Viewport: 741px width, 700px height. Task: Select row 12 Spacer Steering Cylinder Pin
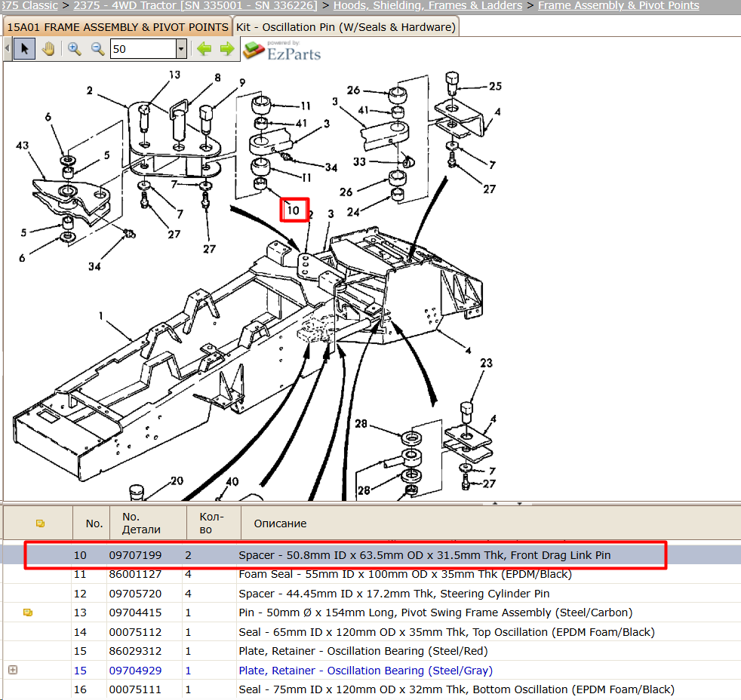[x=370, y=593]
